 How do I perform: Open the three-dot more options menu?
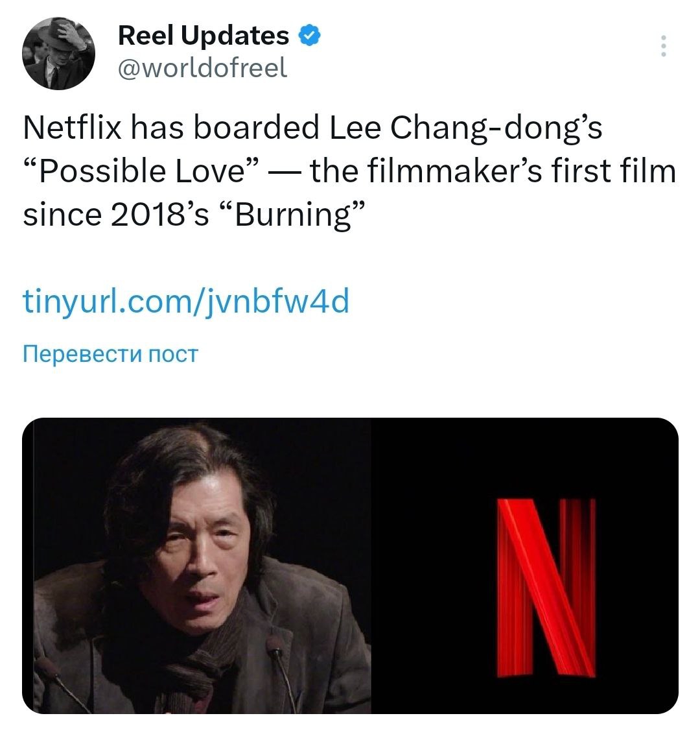663,46
